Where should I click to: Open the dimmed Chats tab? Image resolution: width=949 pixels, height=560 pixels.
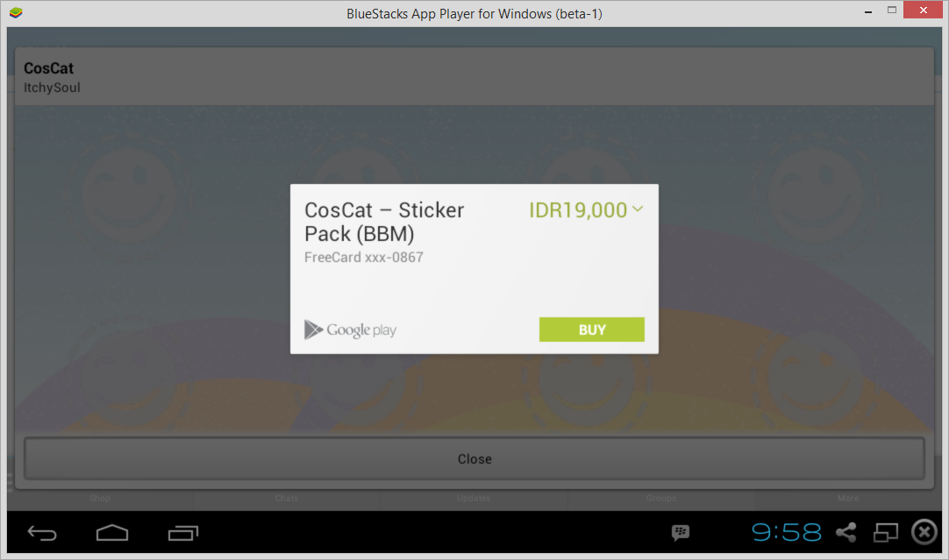click(286, 499)
